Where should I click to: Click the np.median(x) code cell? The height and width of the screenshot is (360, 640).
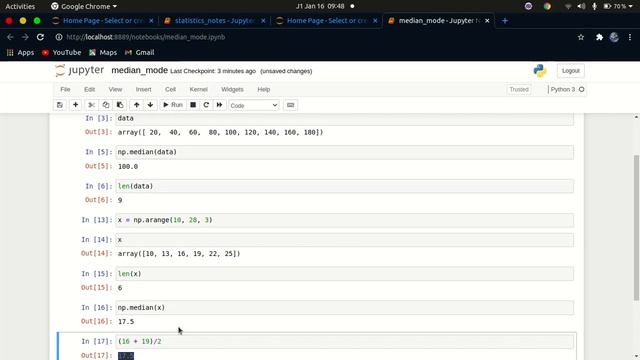tap(344, 308)
